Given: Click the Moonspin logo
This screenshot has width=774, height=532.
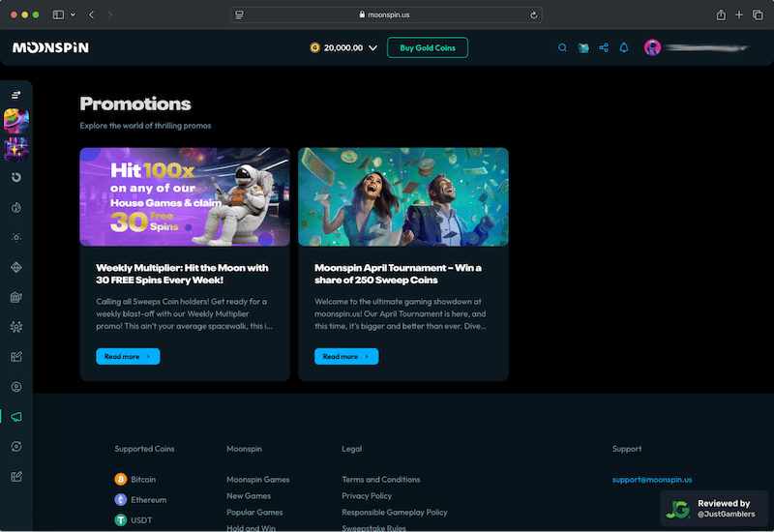Looking at the screenshot, I should (x=50, y=47).
